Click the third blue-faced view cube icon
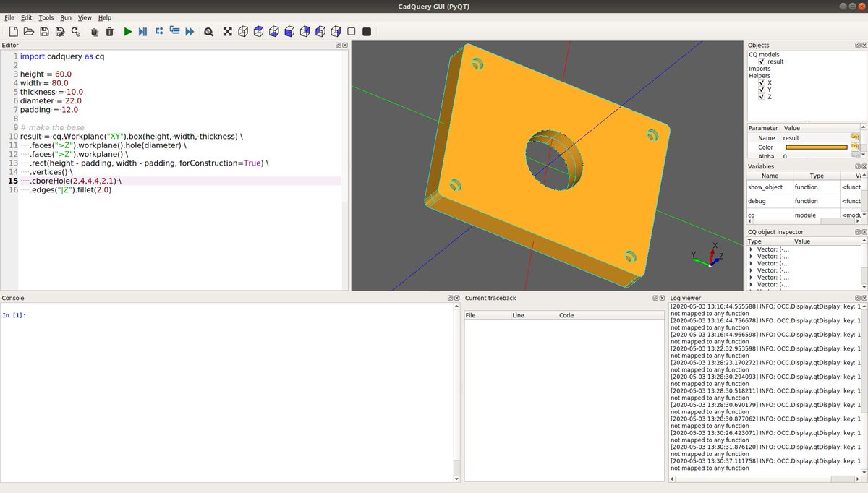Screen dimensions: 868x493 (289, 31)
